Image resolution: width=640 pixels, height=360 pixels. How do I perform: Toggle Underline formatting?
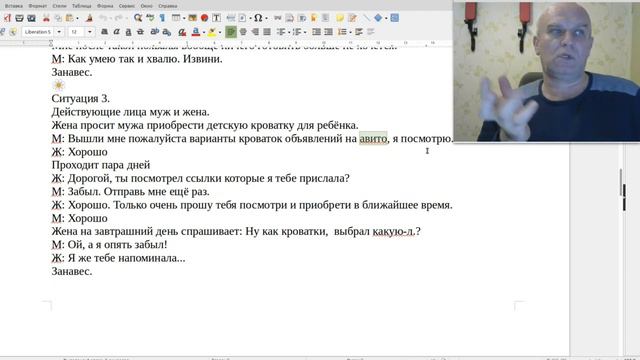point(128,32)
